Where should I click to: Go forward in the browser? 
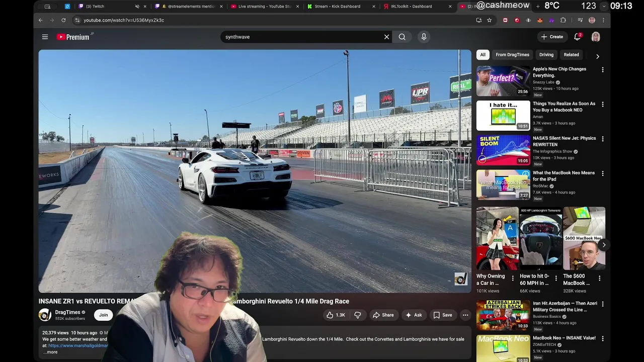click(52, 20)
